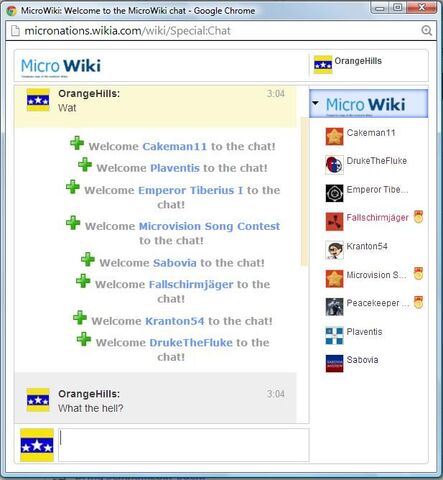
Task: Select Cakeman11 name in the user list
Action: coord(371,133)
